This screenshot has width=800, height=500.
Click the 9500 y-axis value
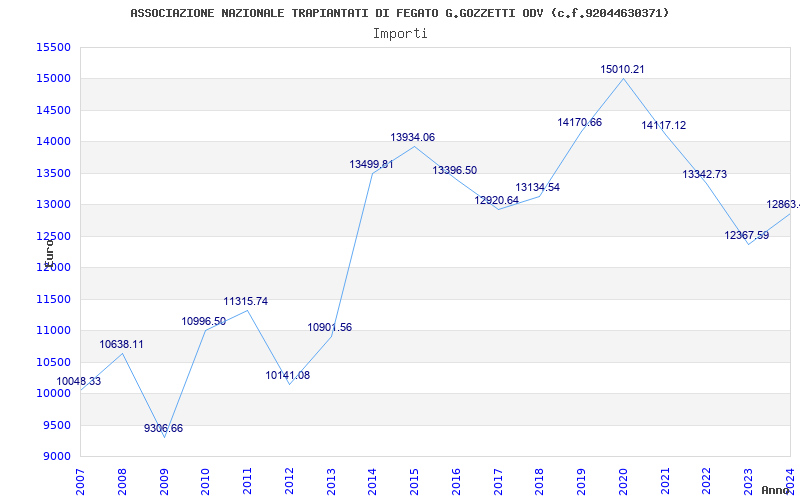click(x=56, y=425)
